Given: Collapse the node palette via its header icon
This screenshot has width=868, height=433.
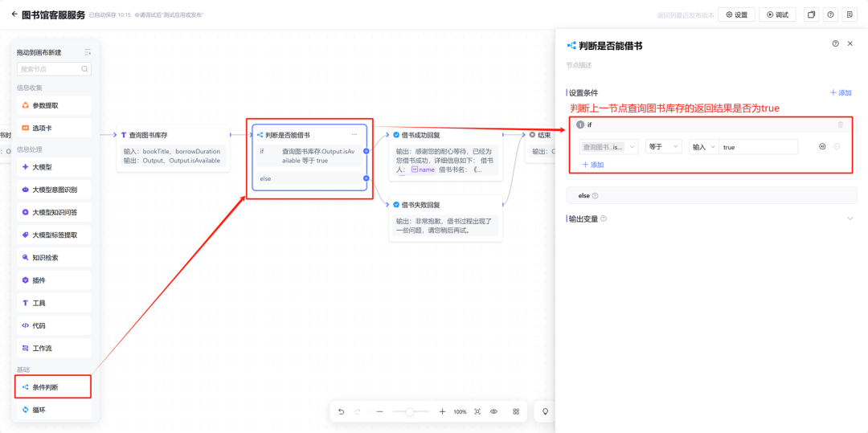Looking at the screenshot, I should [x=88, y=52].
